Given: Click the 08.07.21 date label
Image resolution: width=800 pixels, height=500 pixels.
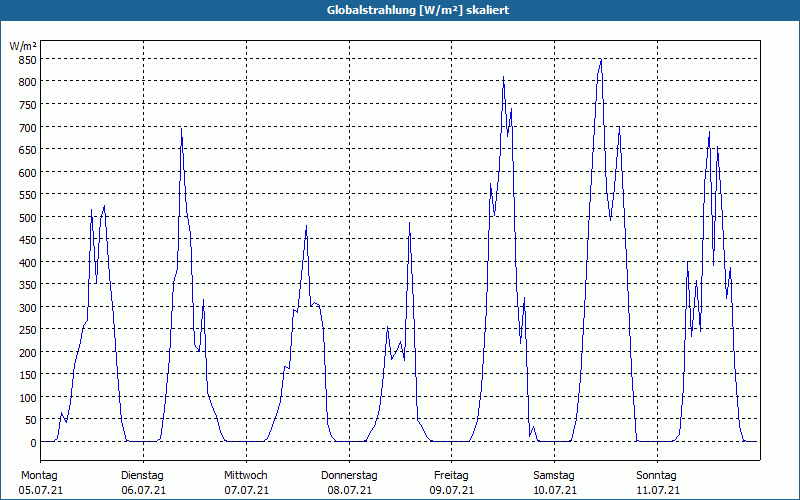Looking at the screenshot, I should coord(349,490).
